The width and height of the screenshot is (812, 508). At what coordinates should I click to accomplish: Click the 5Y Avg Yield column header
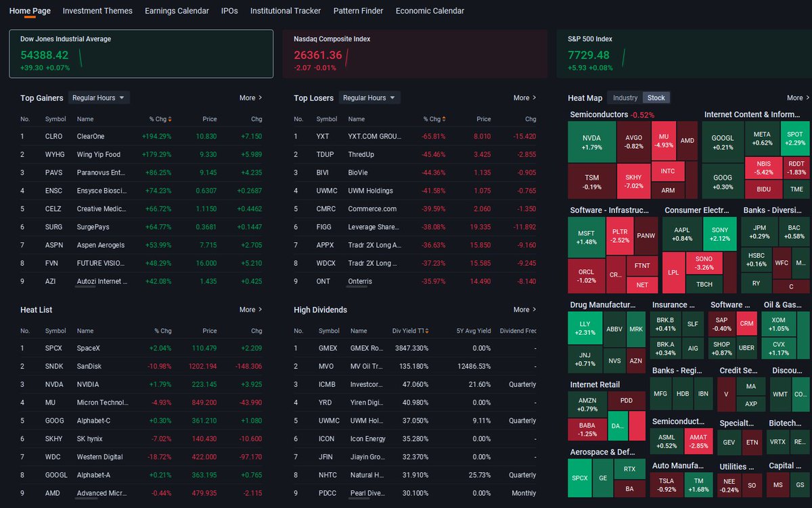click(474, 331)
